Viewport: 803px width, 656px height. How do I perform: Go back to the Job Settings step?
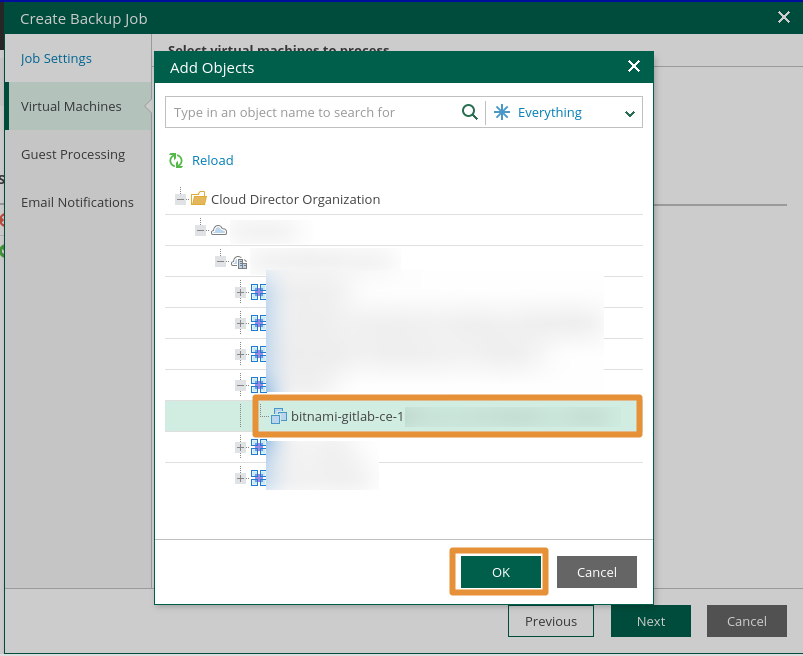pyautogui.click(x=55, y=58)
